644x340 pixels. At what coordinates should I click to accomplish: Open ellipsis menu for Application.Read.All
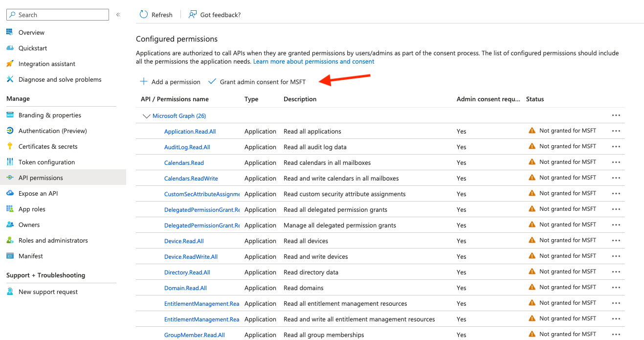point(616,131)
